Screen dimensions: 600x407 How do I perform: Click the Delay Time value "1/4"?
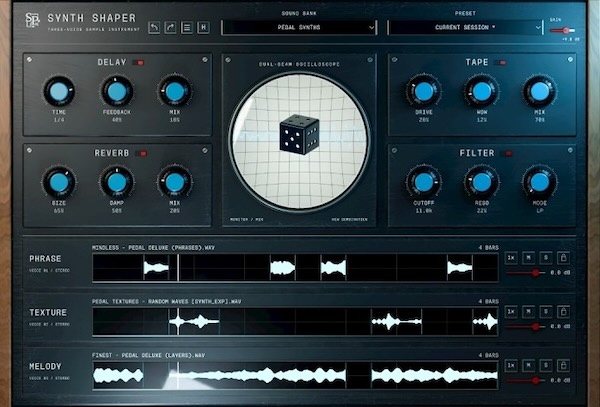(x=59, y=120)
